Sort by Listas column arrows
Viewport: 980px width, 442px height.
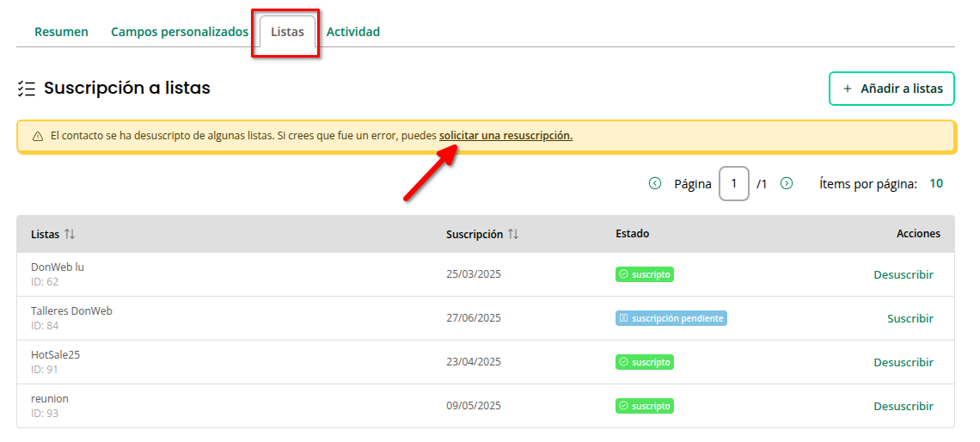(x=70, y=234)
